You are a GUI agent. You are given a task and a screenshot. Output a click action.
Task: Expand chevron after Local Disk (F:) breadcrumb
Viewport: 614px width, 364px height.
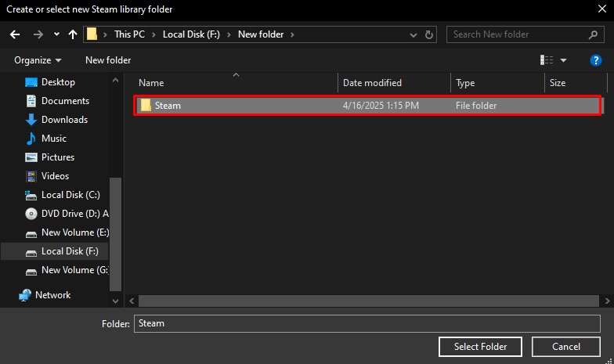click(229, 34)
